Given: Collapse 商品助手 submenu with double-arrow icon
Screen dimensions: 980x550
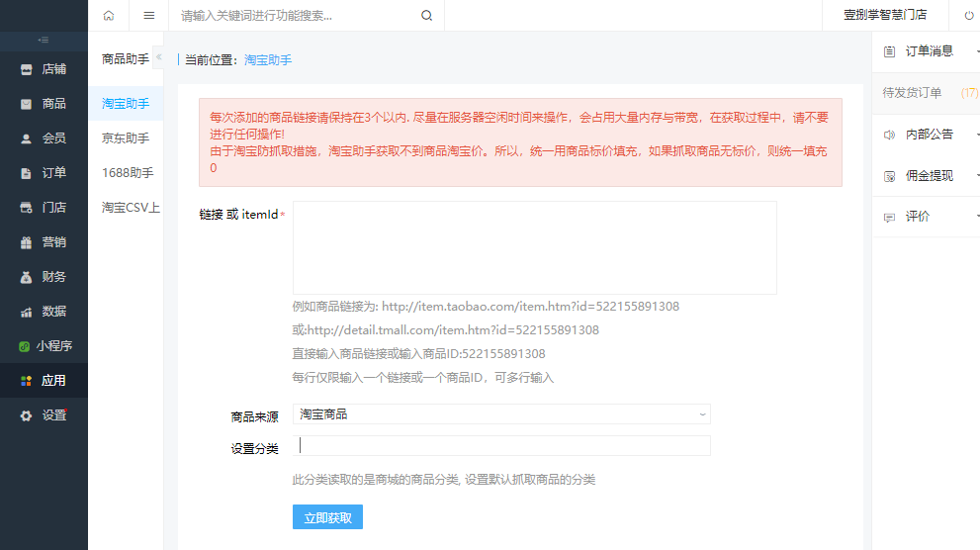Looking at the screenshot, I should point(159,56).
